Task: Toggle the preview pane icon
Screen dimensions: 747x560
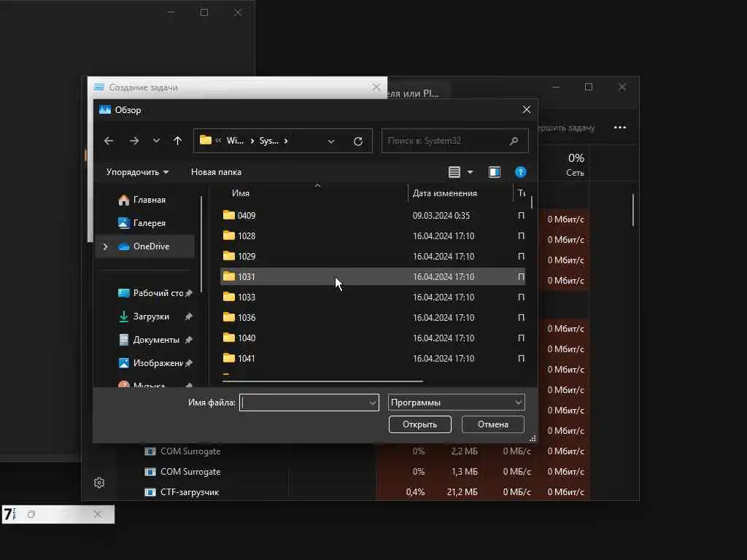Action: (495, 172)
